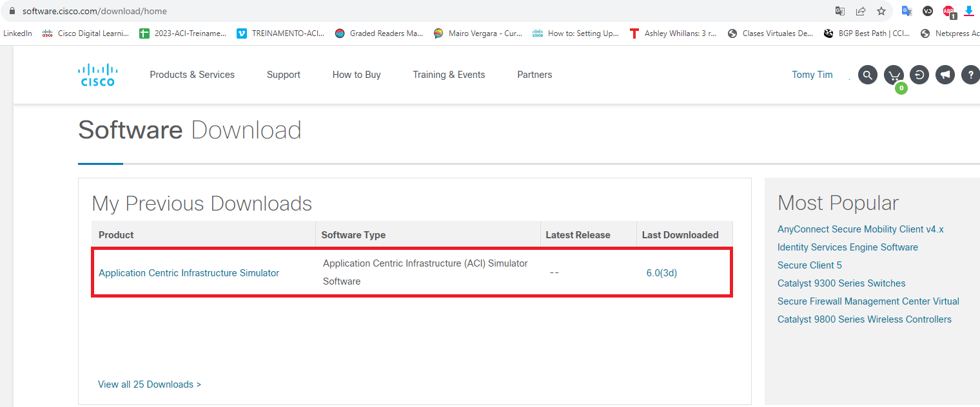Bookmark this page with the star icon

(x=881, y=11)
